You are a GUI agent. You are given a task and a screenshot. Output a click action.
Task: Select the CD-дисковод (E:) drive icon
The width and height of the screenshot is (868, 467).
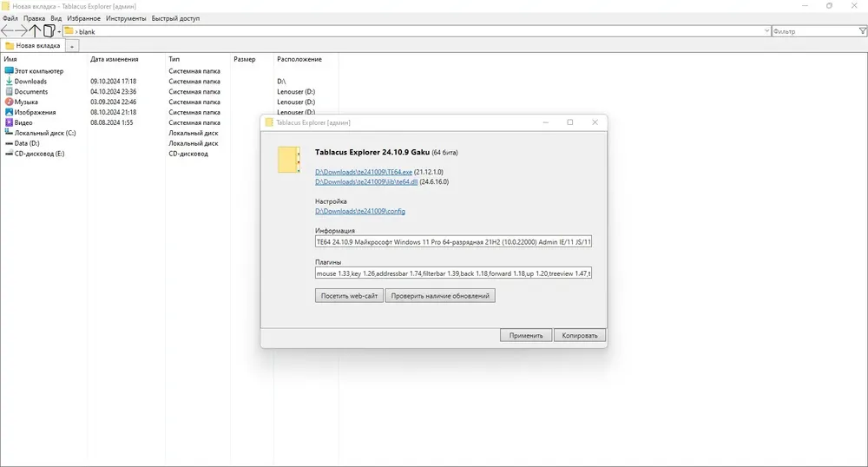(9, 154)
